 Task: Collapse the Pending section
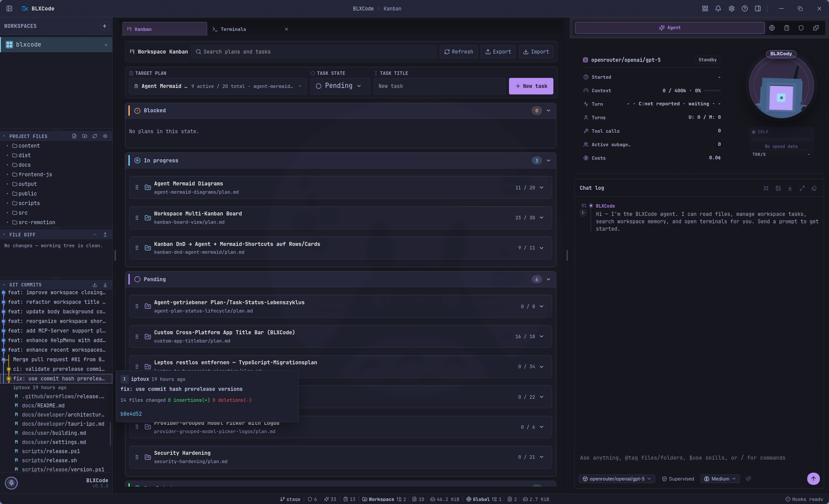(x=549, y=279)
